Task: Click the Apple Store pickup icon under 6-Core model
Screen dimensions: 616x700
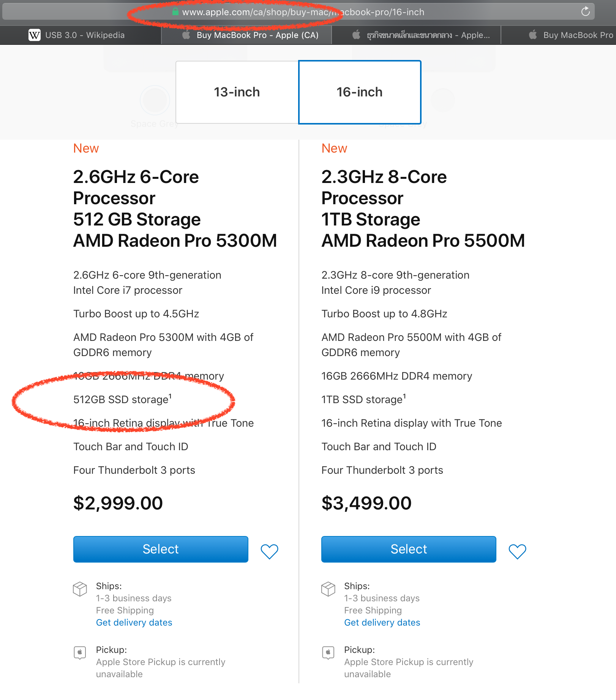Action: (x=80, y=653)
